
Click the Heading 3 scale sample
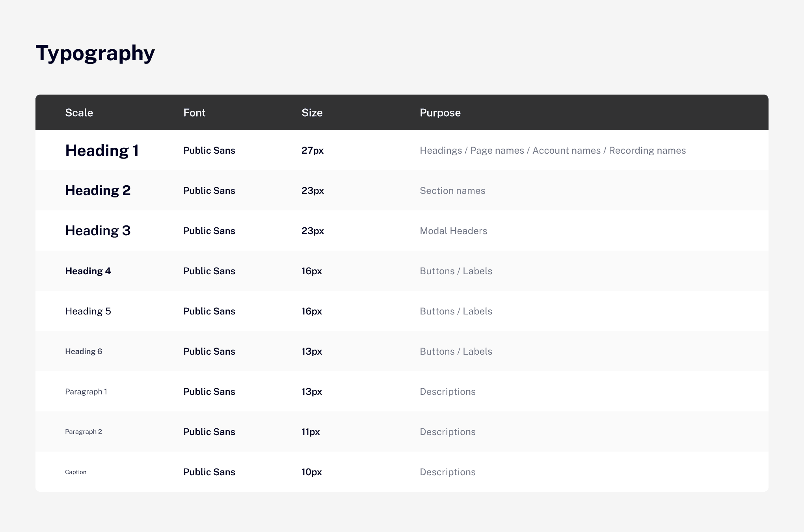(98, 231)
